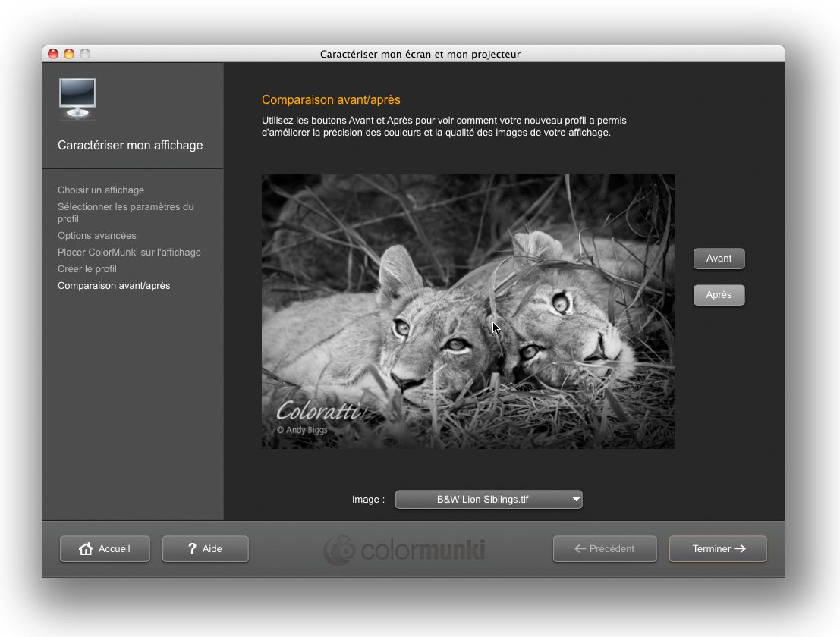Select 'Options avancées' step
The width and height of the screenshot is (840, 637).
97,236
